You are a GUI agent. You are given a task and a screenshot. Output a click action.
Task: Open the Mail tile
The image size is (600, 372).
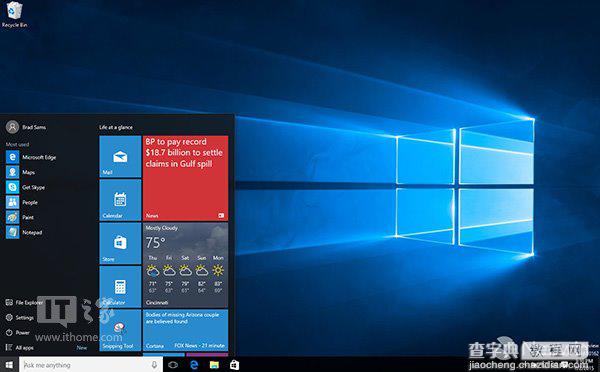120,157
